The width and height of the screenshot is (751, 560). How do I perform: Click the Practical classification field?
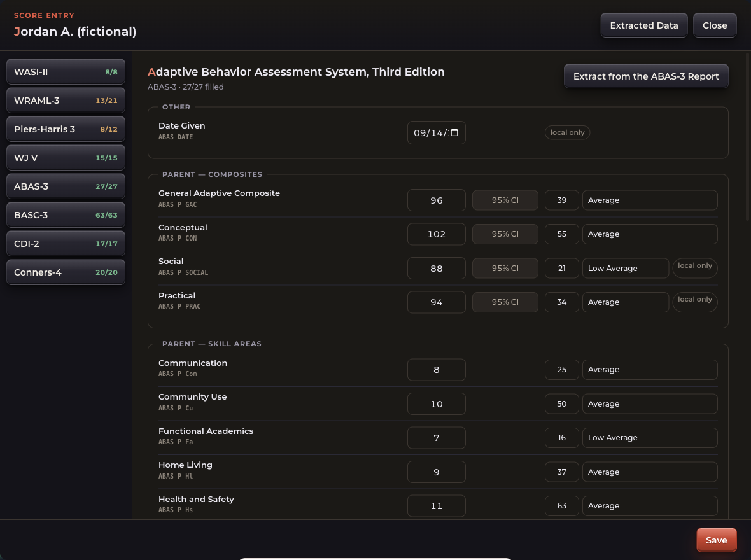(x=625, y=302)
